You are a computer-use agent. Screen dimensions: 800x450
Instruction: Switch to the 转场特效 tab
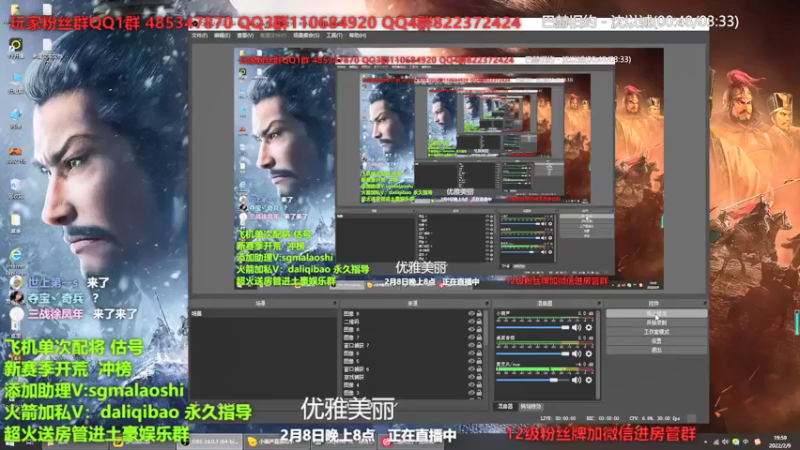[531, 407]
